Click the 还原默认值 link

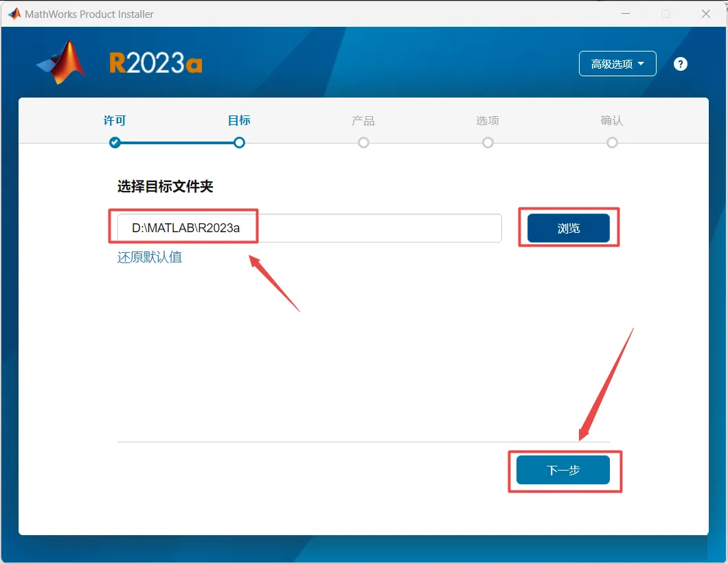150,258
